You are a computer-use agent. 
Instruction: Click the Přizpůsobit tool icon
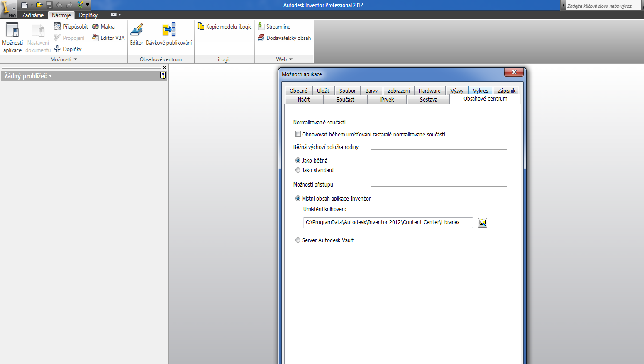[57, 27]
